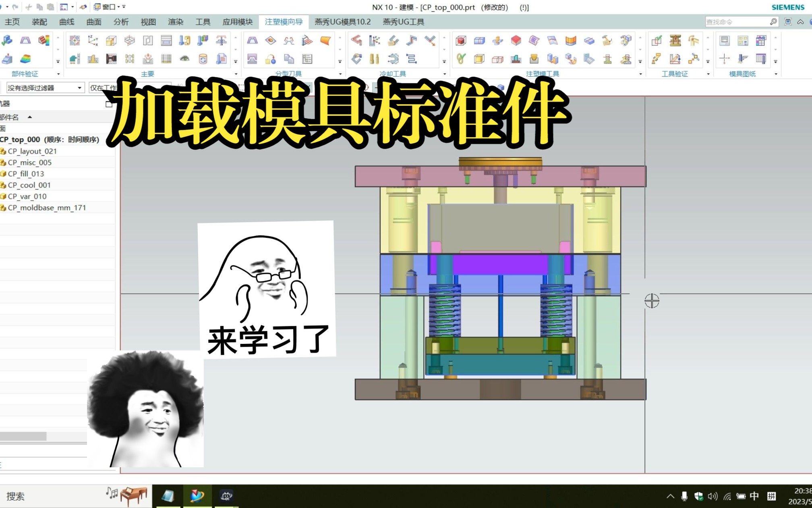Select the 注塑模向导 tab
Viewport: 812px width, 508px height.
tap(284, 22)
